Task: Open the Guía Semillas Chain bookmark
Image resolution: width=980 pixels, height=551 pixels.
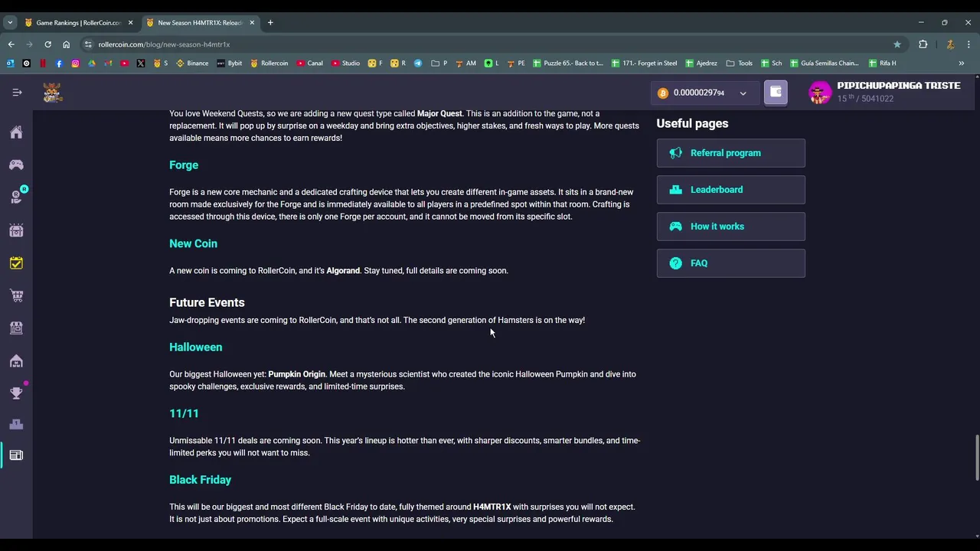Action: 825,64
